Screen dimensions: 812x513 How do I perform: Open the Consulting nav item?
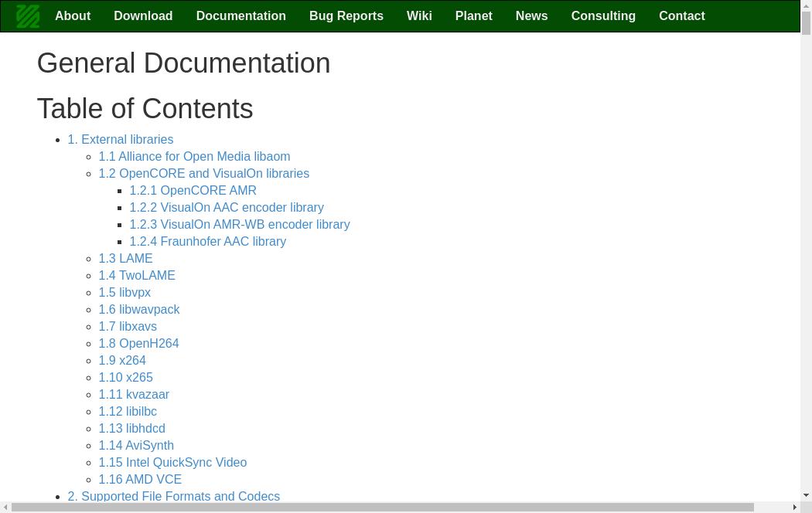pos(603,16)
